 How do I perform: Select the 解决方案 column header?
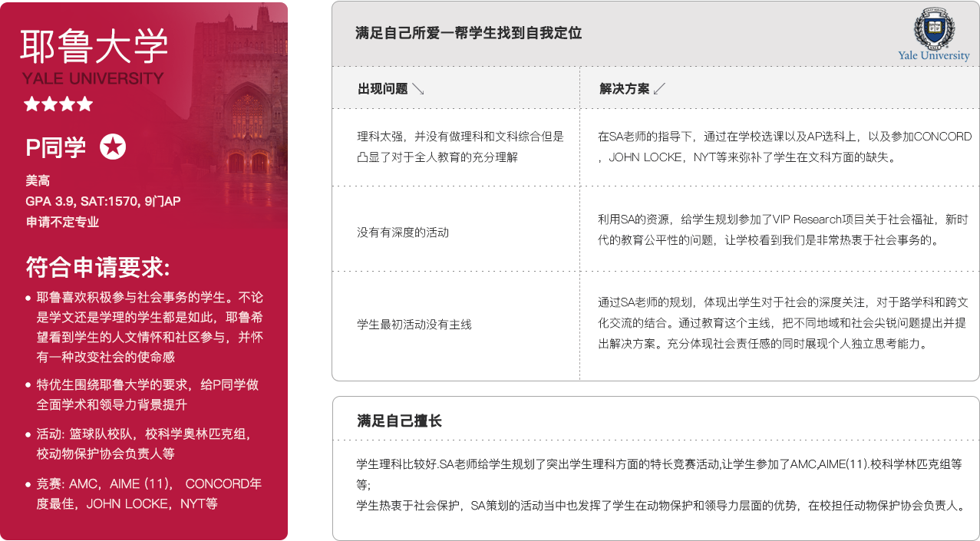(x=625, y=89)
